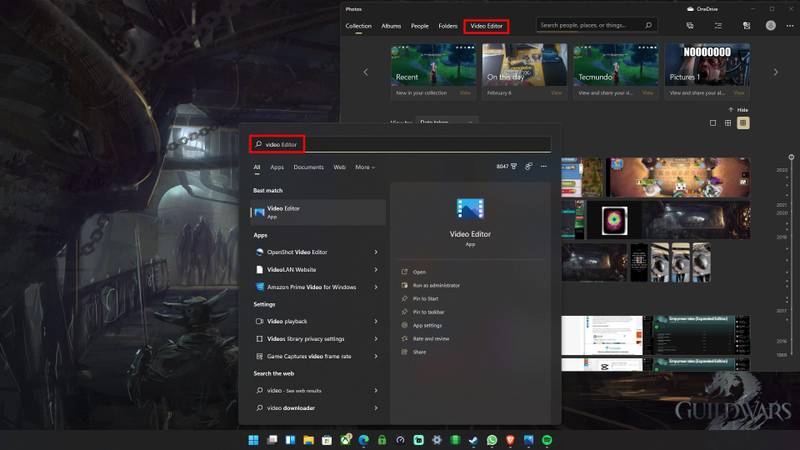
Task: Select the Apps search filter
Action: pyautogui.click(x=277, y=167)
